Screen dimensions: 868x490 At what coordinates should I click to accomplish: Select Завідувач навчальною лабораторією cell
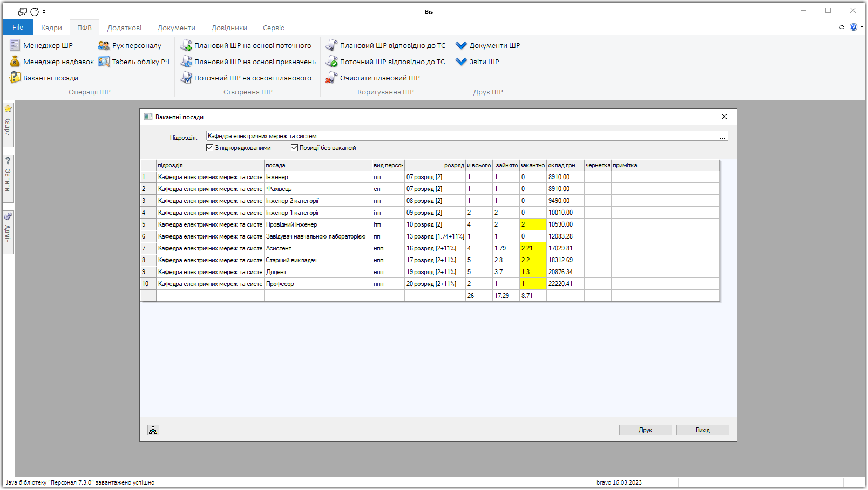click(x=318, y=236)
